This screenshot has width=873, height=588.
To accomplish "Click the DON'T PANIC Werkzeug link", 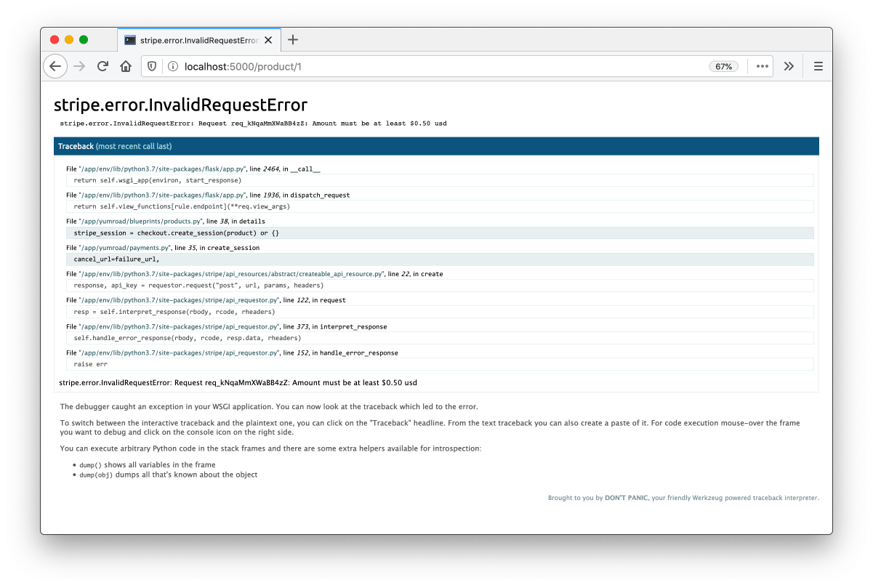I will pos(627,497).
